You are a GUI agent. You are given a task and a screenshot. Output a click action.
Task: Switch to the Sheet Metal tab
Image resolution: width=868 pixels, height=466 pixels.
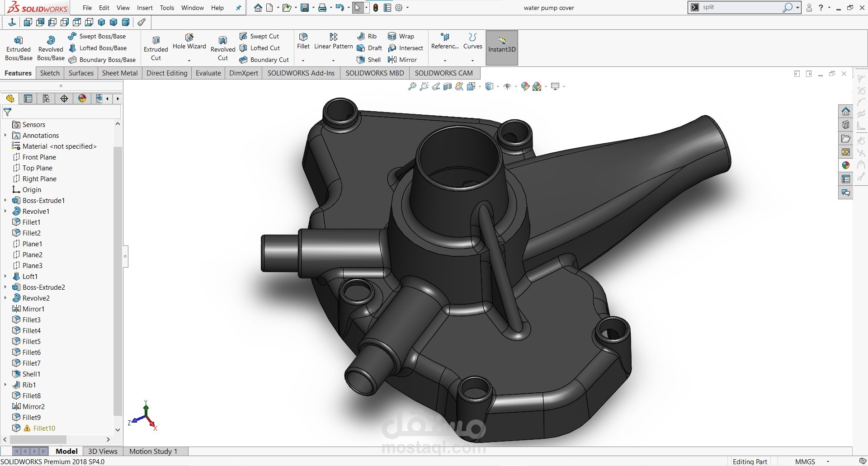click(x=119, y=73)
